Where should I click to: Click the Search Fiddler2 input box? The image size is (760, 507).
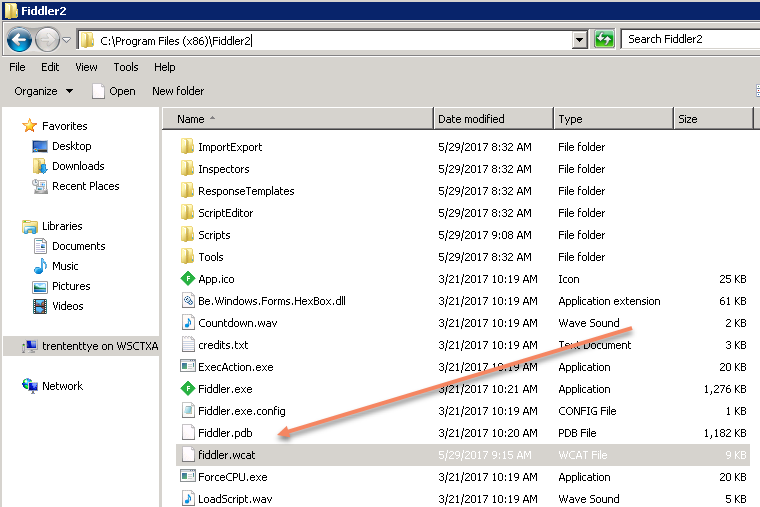tap(690, 39)
